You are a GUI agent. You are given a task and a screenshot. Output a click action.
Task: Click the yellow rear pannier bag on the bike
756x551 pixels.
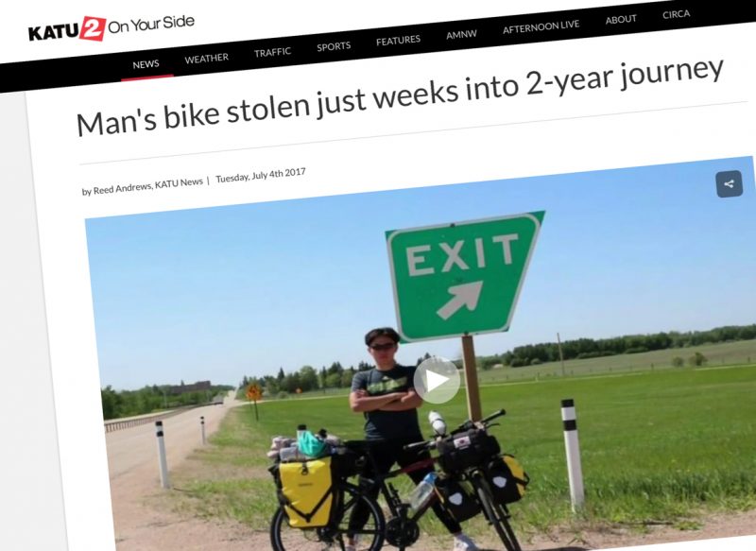pos(305,492)
